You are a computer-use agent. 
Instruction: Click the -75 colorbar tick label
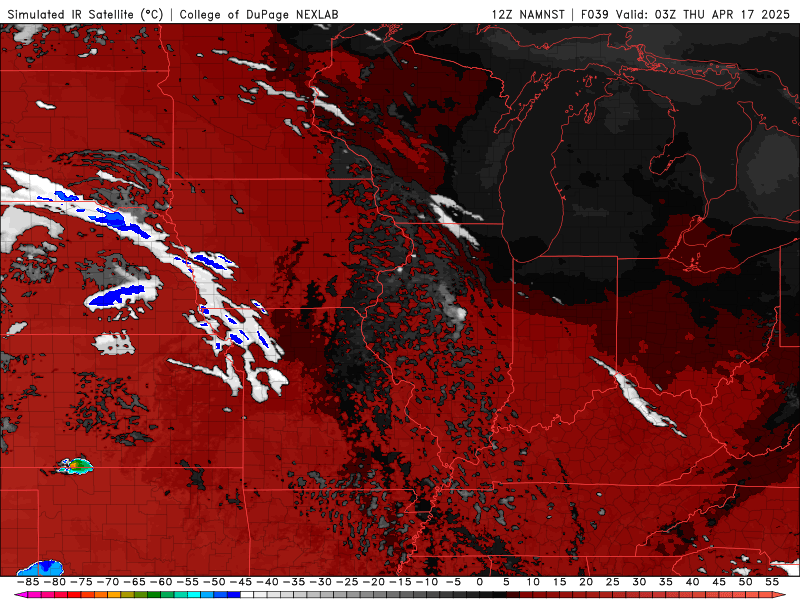[81, 582]
